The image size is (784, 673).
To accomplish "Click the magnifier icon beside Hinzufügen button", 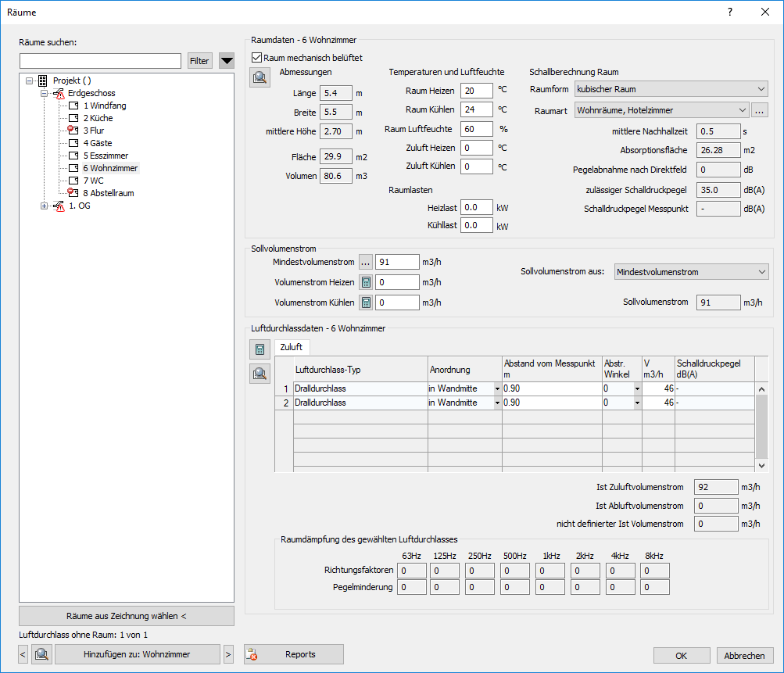I will pyautogui.click(x=42, y=654).
